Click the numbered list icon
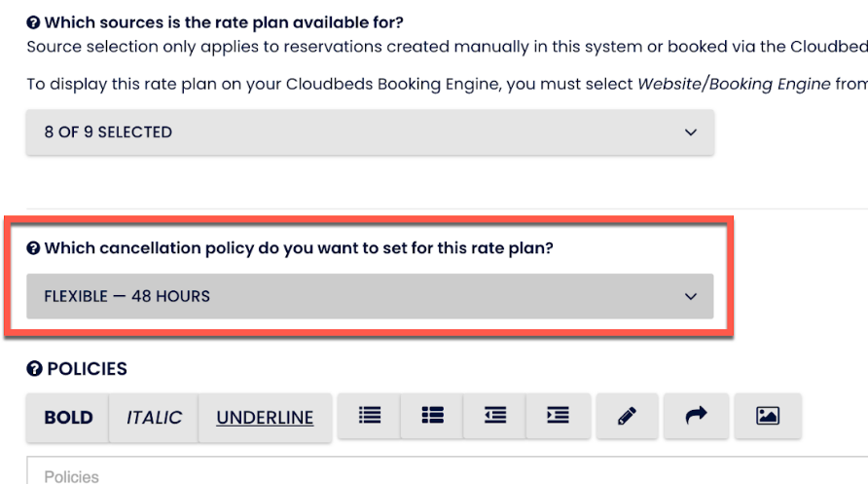This screenshot has width=868, height=484. click(x=431, y=417)
